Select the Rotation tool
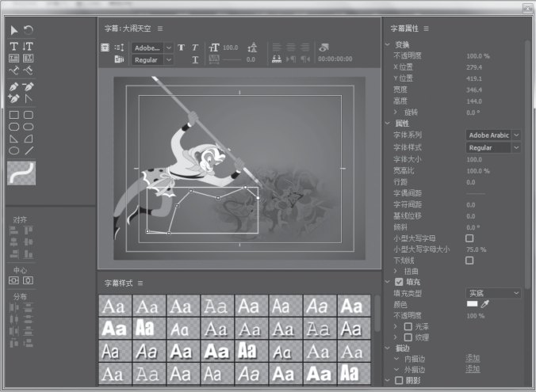Image resolution: width=536 pixels, height=392 pixels. point(29,30)
